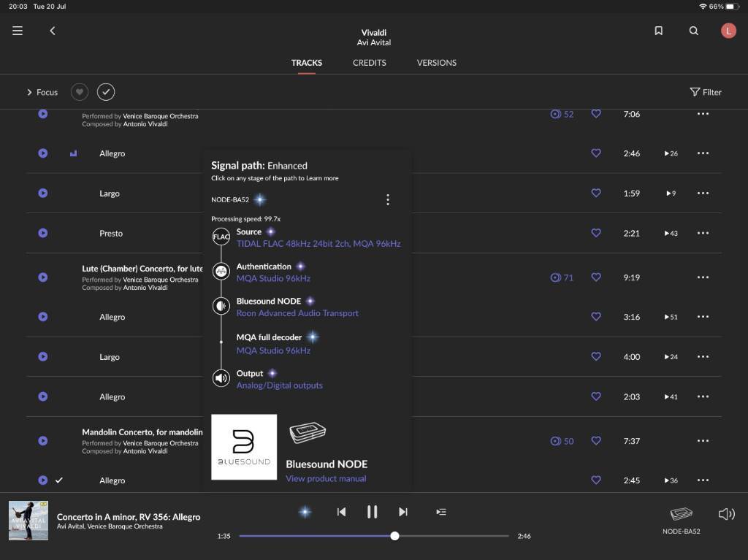This screenshot has height=560, width=748.
Task: Play the Largo track lasting 4:00
Action: [x=43, y=357]
